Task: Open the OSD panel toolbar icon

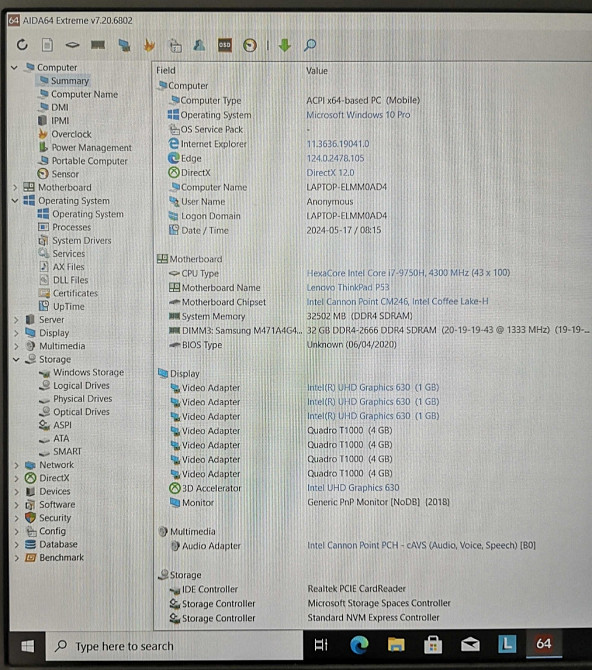Action: 225,44
